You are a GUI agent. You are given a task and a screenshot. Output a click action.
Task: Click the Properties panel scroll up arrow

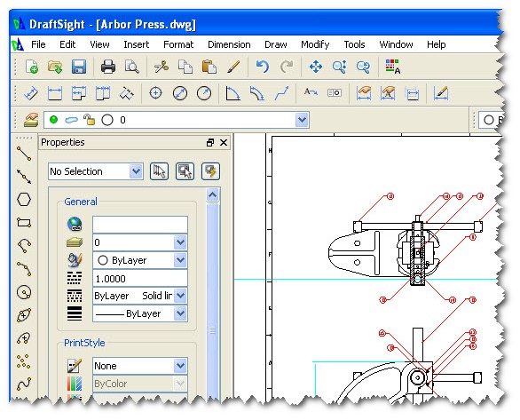click(213, 195)
